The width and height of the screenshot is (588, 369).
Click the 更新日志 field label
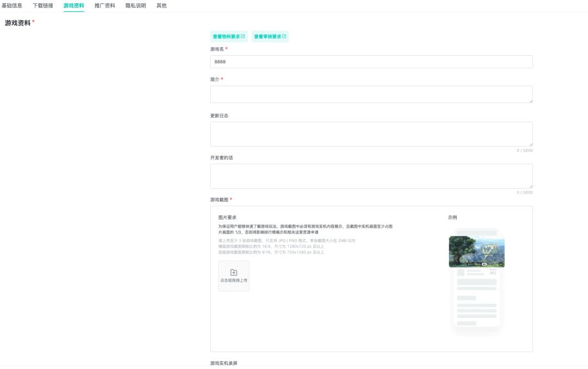click(219, 116)
